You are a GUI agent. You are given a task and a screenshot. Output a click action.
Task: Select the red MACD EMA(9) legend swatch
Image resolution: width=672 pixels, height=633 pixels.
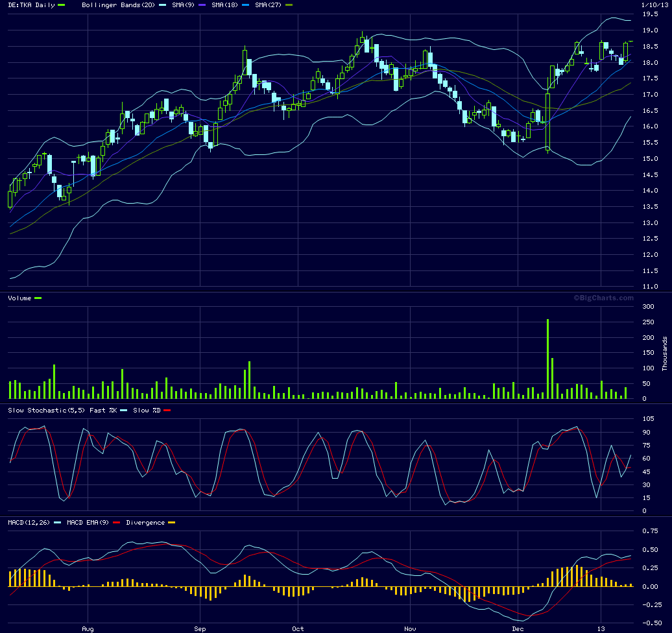(116, 523)
